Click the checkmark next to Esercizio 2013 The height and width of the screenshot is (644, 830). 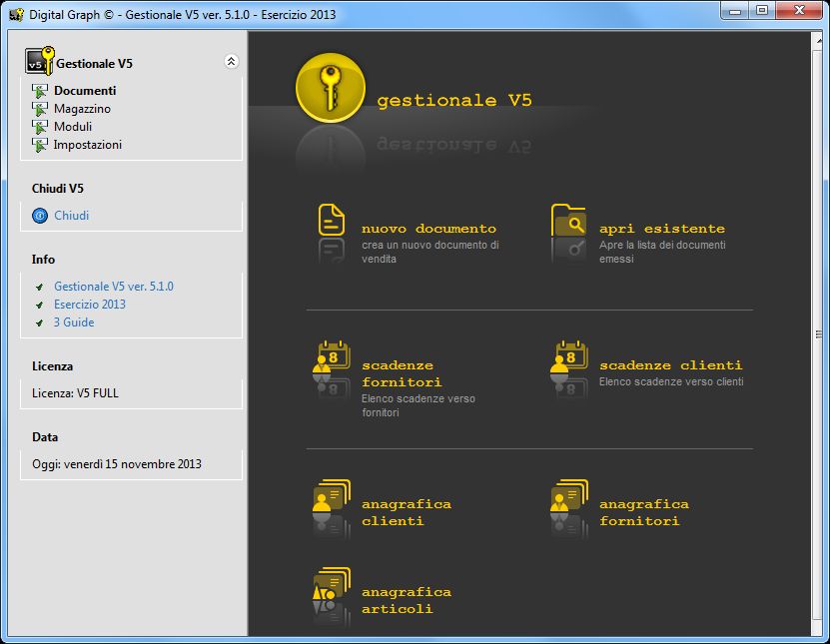point(39,305)
